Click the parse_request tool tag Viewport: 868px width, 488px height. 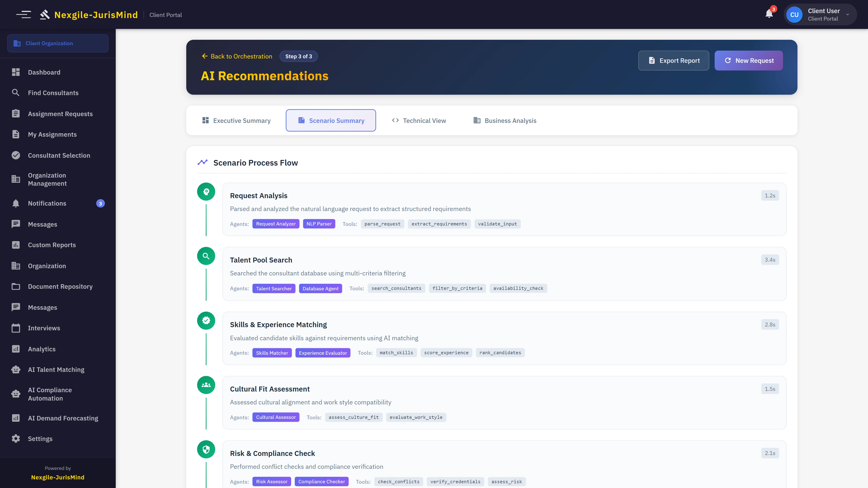point(382,224)
